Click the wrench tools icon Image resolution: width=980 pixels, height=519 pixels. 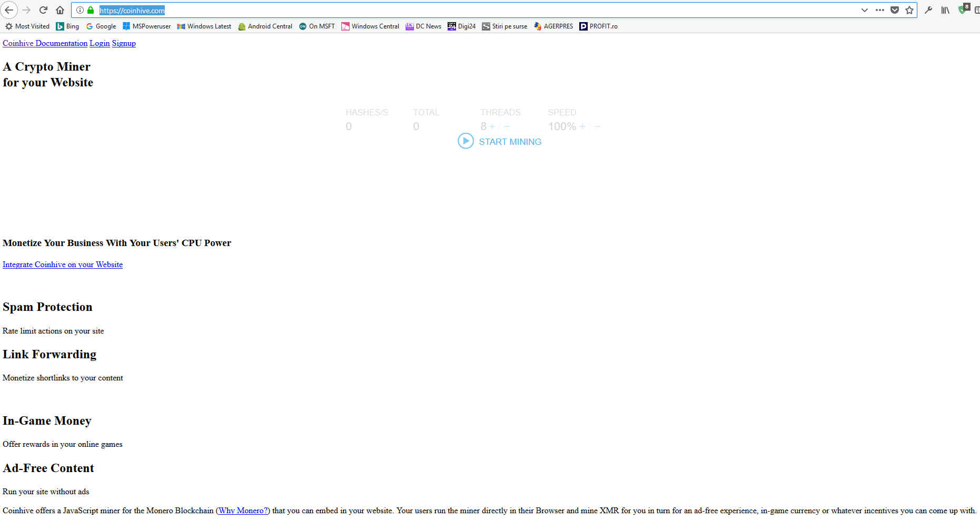(928, 10)
